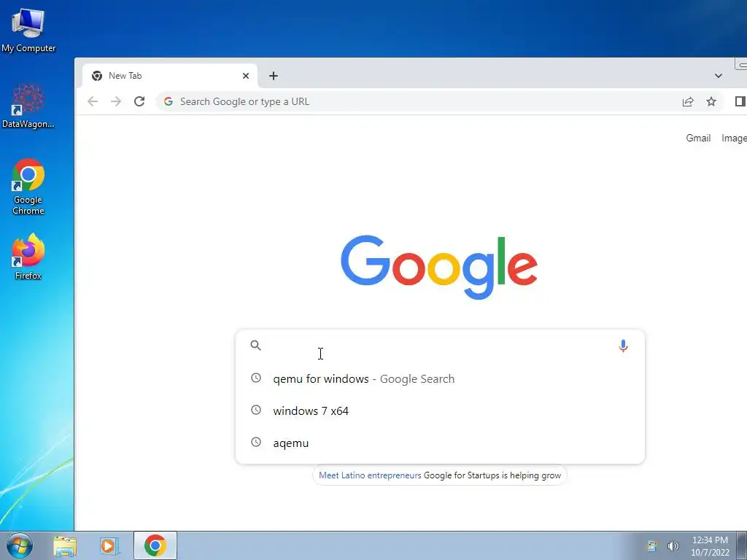Image resolution: width=747 pixels, height=560 pixels.
Task: Open the side panel icon
Action: tap(740, 101)
